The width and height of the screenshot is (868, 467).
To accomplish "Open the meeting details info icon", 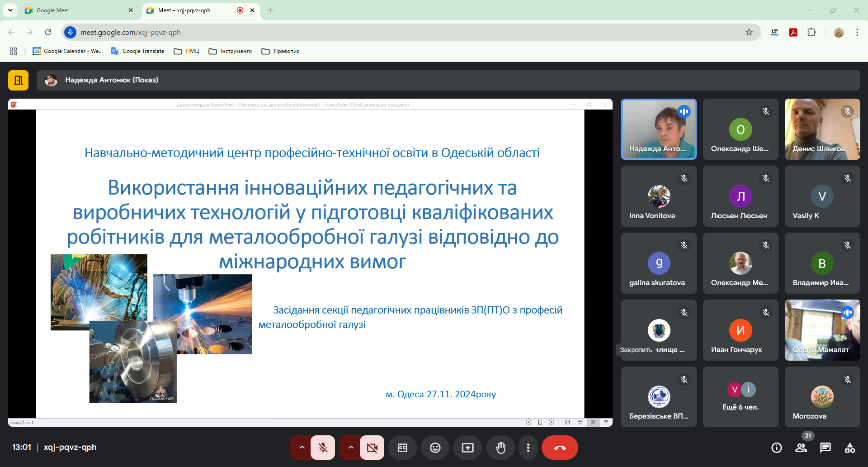I will (x=776, y=448).
